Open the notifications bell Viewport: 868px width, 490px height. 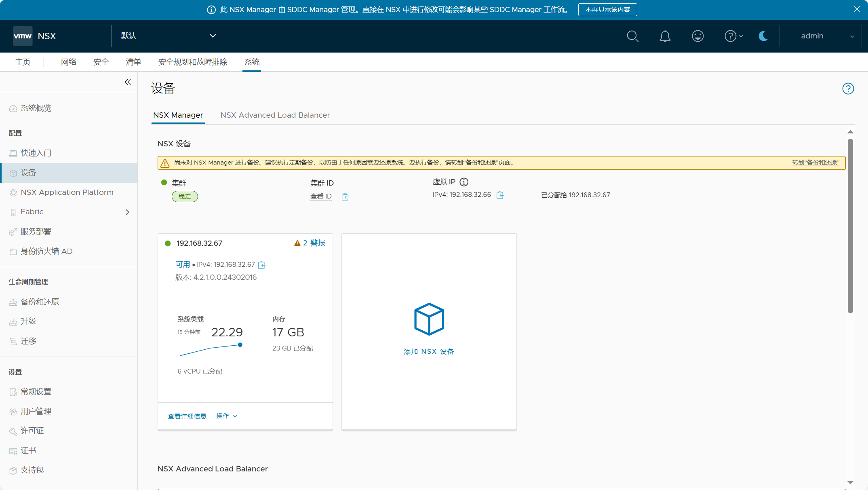tap(665, 36)
